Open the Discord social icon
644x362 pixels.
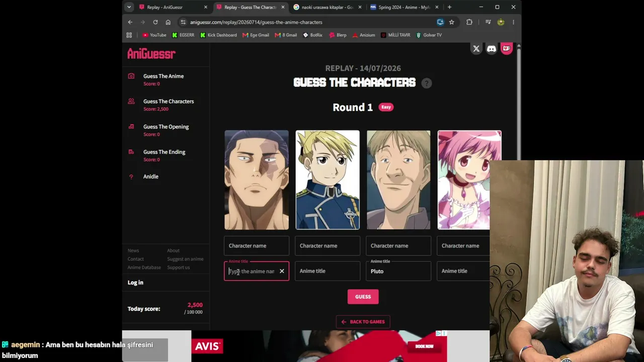coord(492,49)
